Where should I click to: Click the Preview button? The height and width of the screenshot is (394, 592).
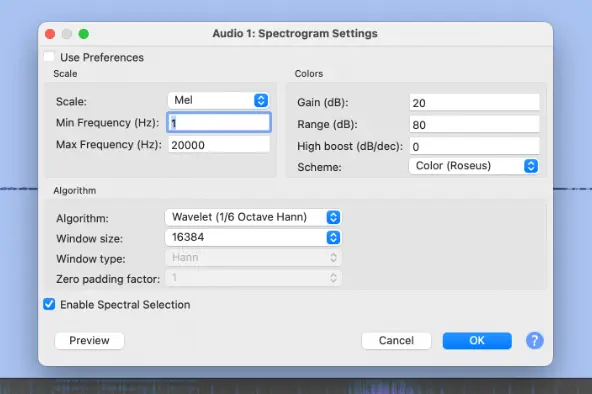(x=89, y=340)
